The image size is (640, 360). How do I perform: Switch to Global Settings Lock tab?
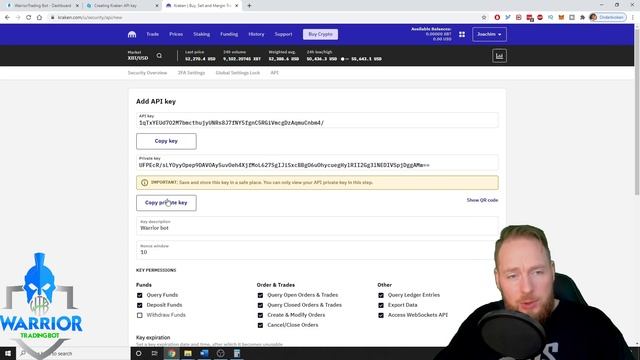[238, 73]
